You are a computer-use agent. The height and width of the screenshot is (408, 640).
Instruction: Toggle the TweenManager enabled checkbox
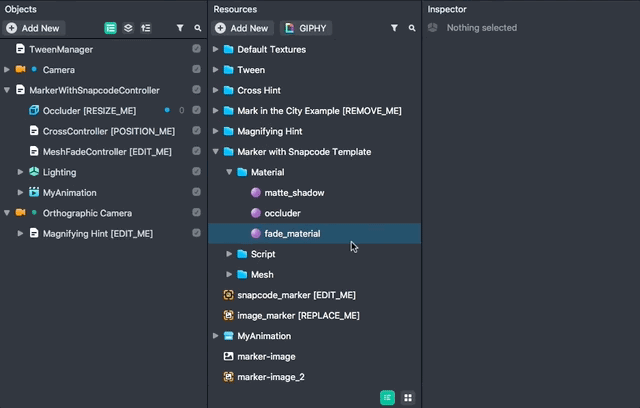coord(196,49)
